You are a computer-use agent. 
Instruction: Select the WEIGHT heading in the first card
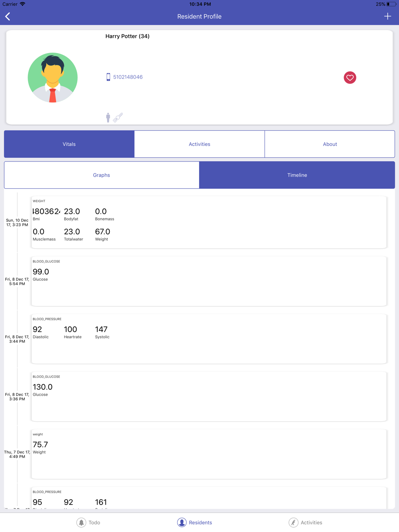point(39,201)
